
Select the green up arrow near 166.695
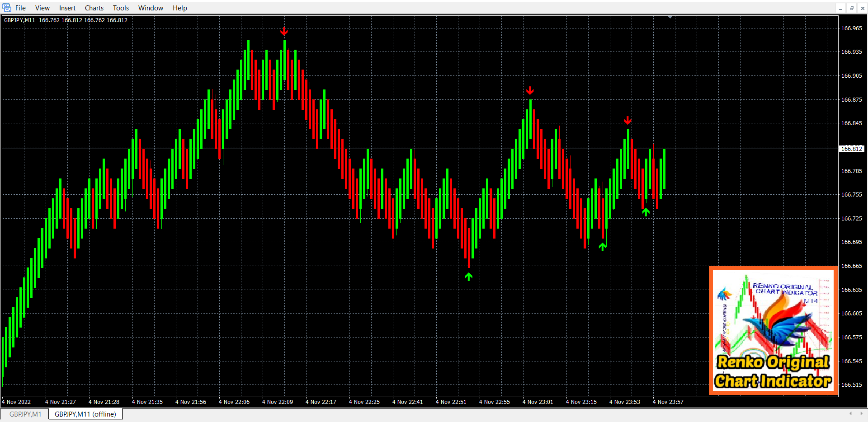[602, 247]
